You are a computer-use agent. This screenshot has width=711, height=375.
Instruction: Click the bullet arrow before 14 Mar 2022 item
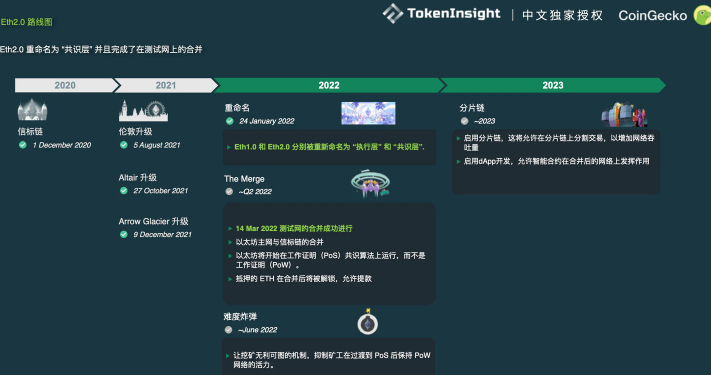click(x=230, y=229)
